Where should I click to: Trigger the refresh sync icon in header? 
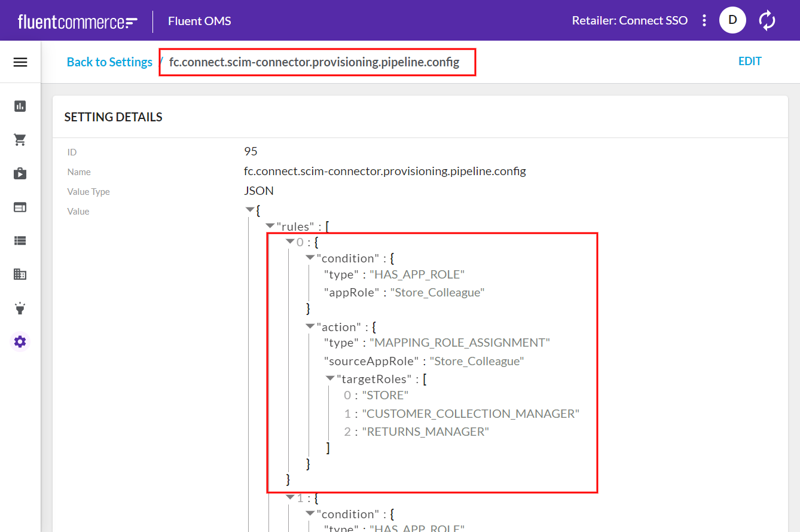click(x=767, y=20)
